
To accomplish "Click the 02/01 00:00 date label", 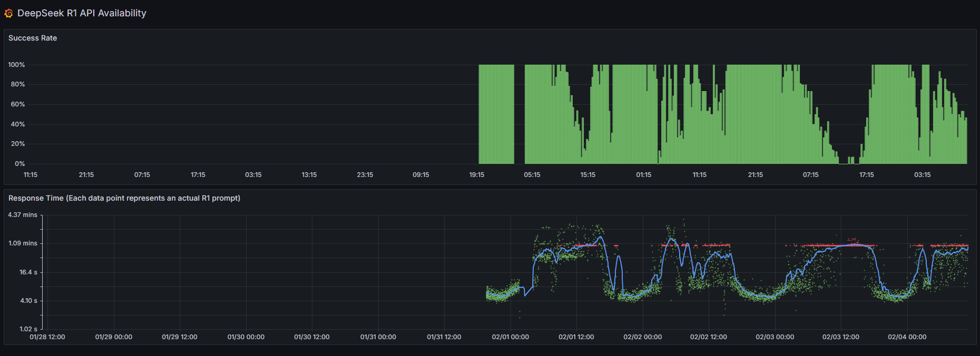I will click(x=511, y=337).
